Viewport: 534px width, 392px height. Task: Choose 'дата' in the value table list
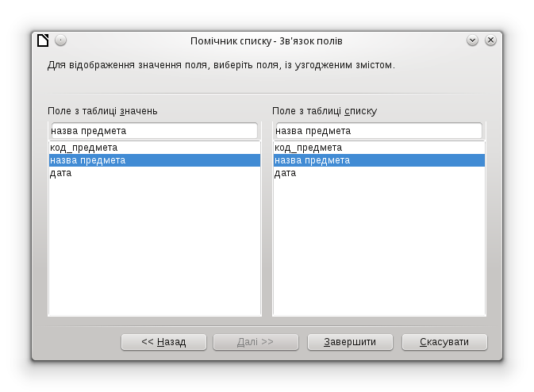coord(61,173)
